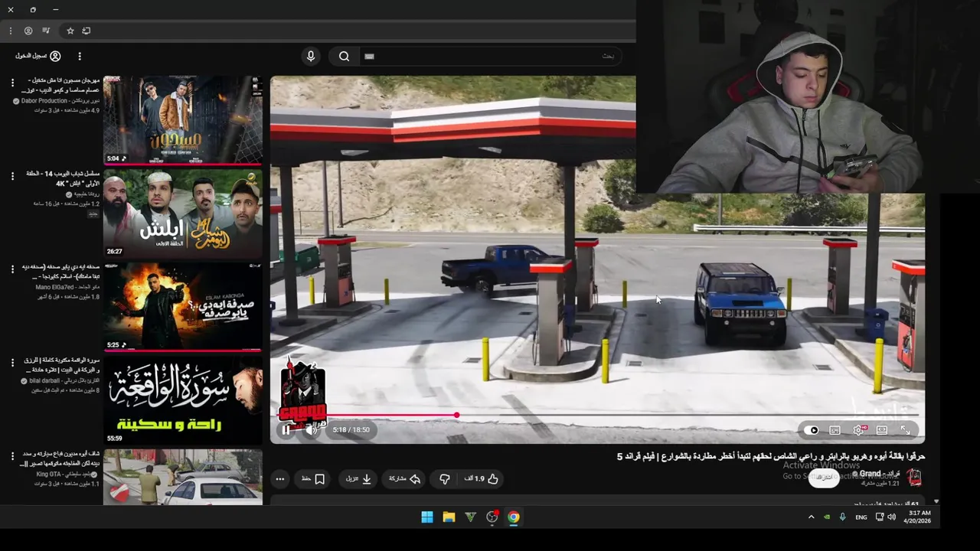Share the video using the arrow button
This screenshot has width=980, height=551.
405,479
